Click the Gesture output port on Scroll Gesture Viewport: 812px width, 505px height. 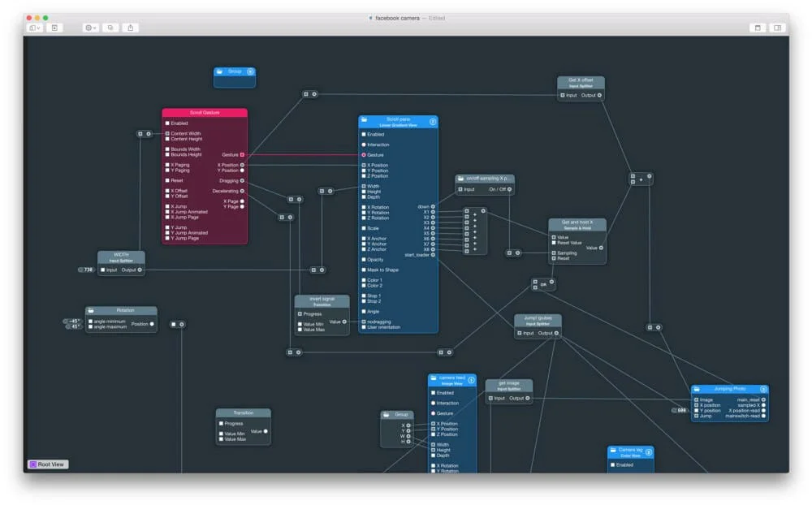coord(242,154)
